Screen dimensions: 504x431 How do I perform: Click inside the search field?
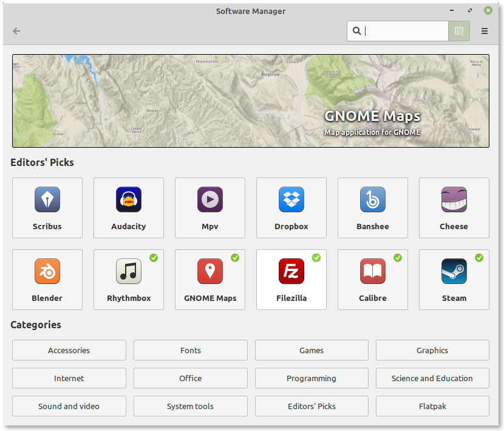(x=405, y=31)
